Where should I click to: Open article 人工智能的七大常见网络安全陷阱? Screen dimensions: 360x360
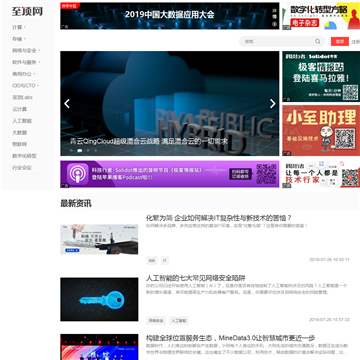196,278
